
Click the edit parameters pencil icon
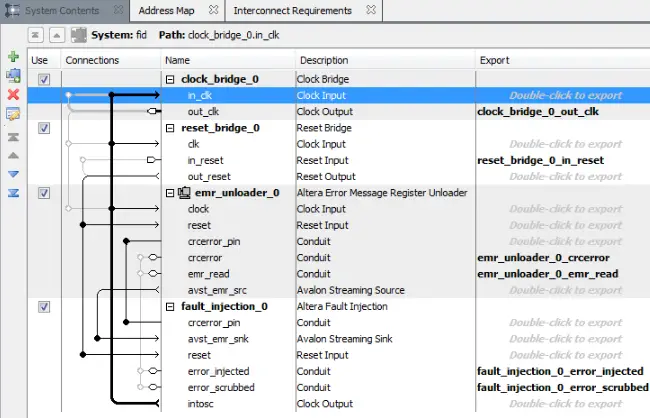pyautogui.click(x=13, y=114)
